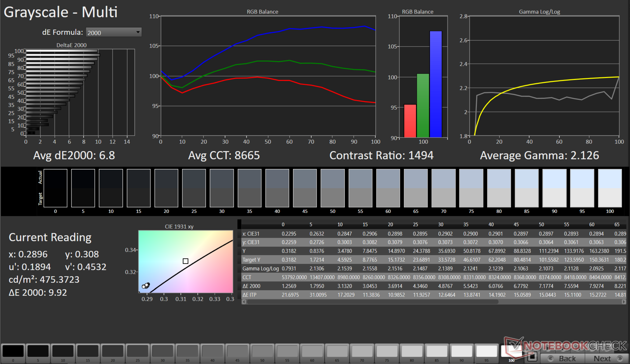Viewport: 630px width, 364px height.
Task: Click the 'Avg dE2000: 6.8' readout
Action: tap(74, 155)
